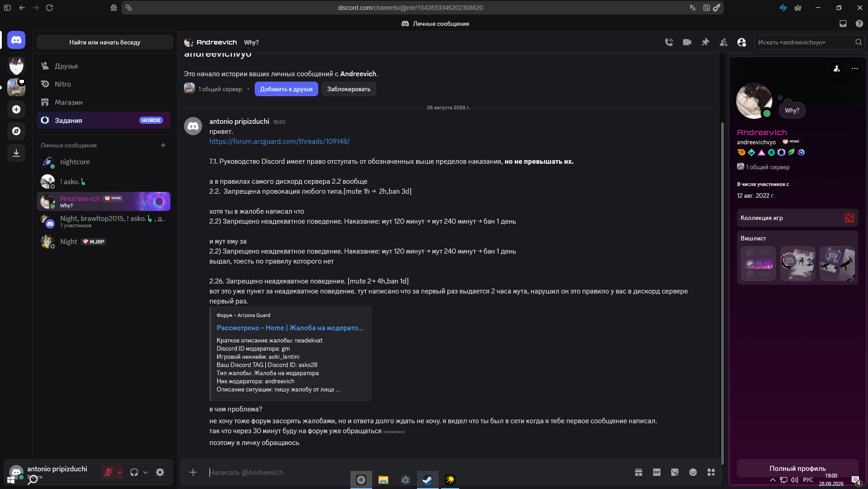Click the first wishlist item thumbnail
The image size is (868, 489).
coord(758,264)
